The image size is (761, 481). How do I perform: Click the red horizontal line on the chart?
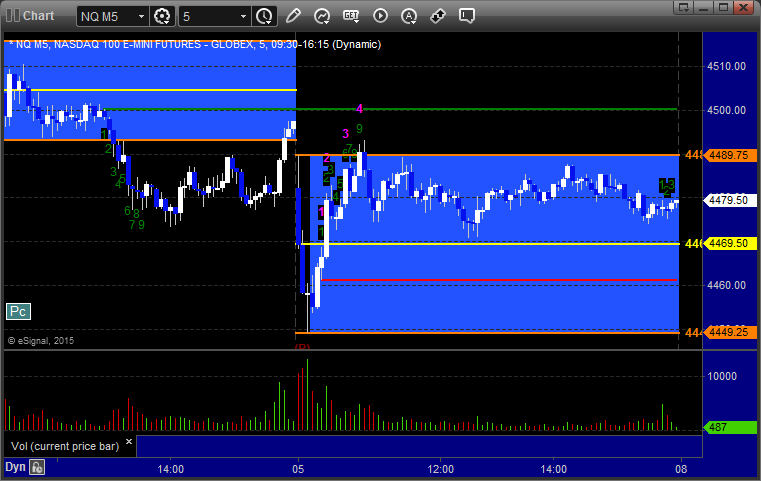pyautogui.click(x=499, y=280)
